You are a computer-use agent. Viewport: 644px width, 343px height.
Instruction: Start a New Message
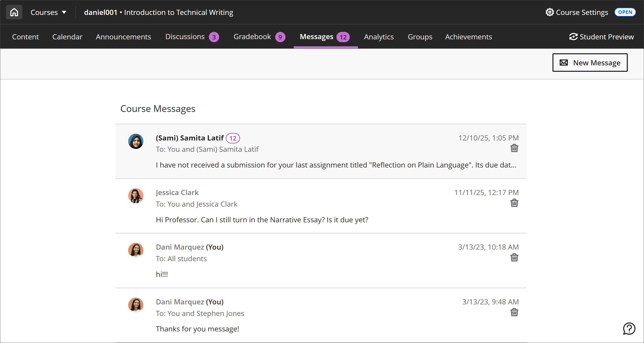pos(590,62)
